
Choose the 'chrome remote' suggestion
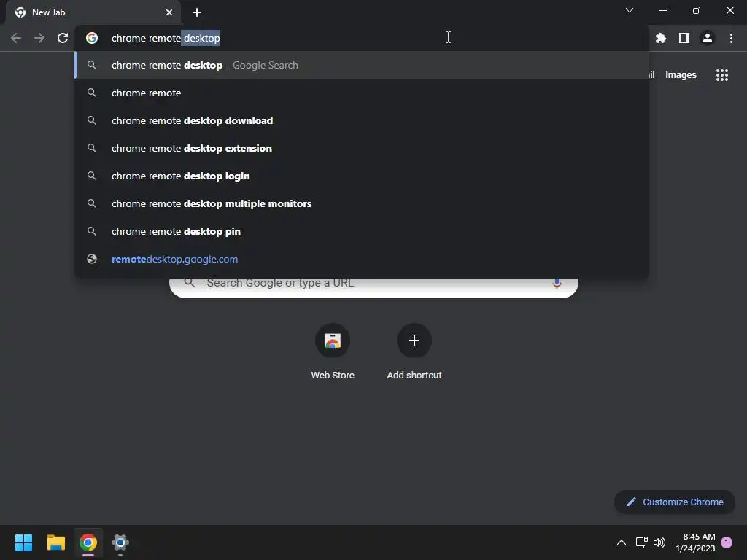[362, 93]
